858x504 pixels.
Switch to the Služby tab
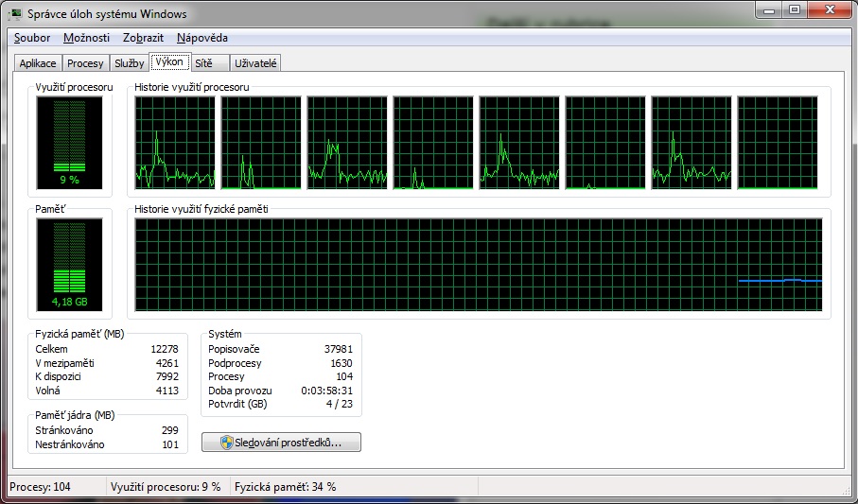(x=130, y=63)
